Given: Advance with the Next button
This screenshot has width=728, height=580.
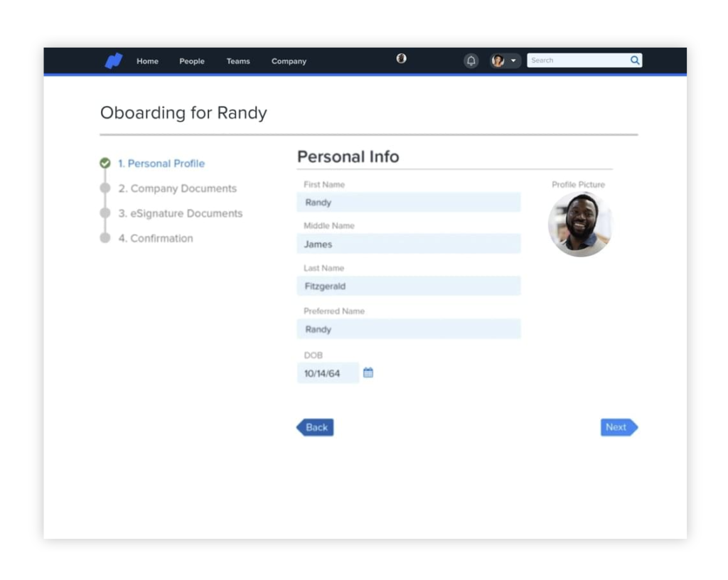Looking at the screenshot, I should [x=617, y=427].
